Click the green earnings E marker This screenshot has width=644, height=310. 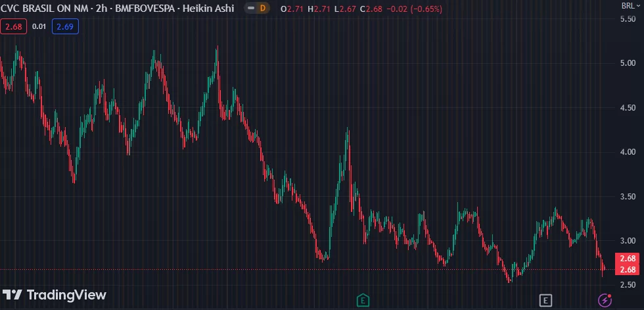(x=363, y=300)
